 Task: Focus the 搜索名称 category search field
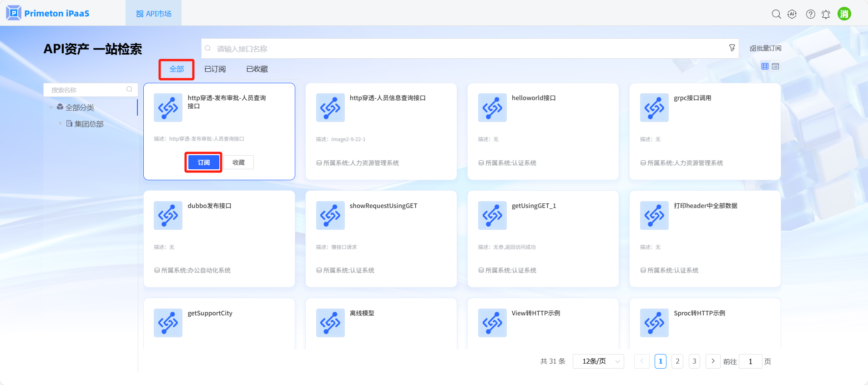tap(91, 90)
